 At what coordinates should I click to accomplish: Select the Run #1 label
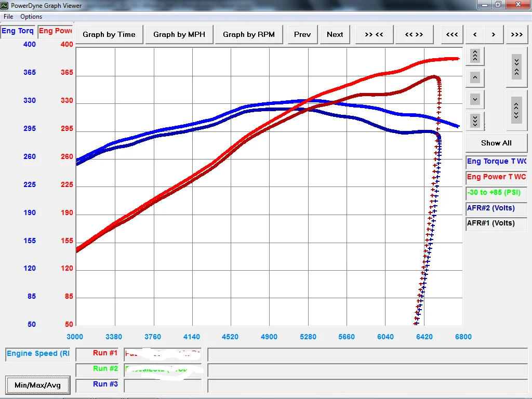point(97,354)
